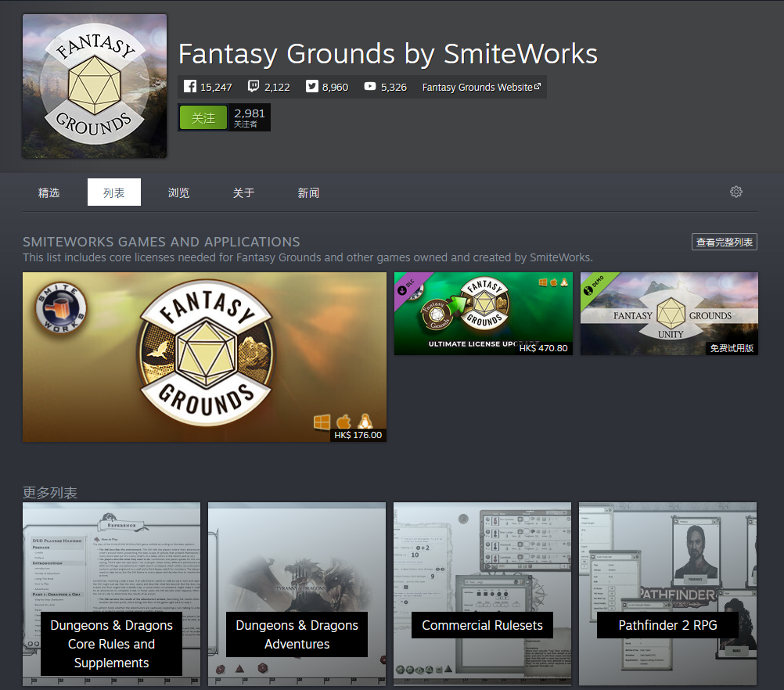The width and height of the screenshot is (784, 690).
Task: Select the 列表 tab
Action: point(114,192)
